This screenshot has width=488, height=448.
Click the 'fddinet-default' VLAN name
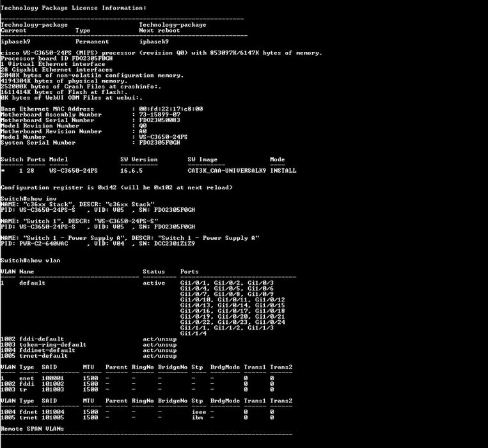47,350
